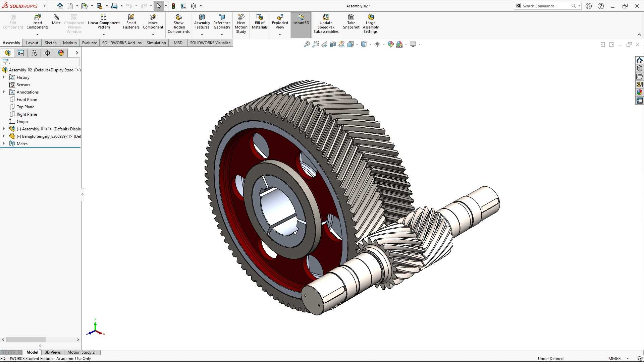Open Insert Components dropdown arrow
Image resolution: width=644 pixels, height=362 pixels.
tap(37, 35)
